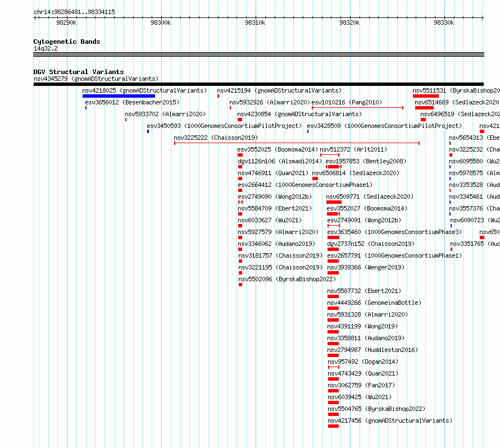Open nsv3181757 (Chaisson2019) entry
Screen dimensions: 500x448
click(280, 255)
